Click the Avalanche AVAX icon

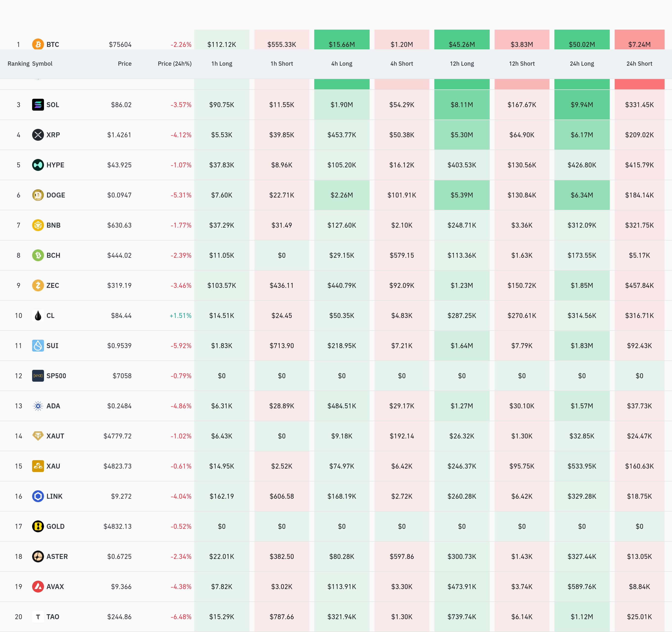click(x=38, y=586)
